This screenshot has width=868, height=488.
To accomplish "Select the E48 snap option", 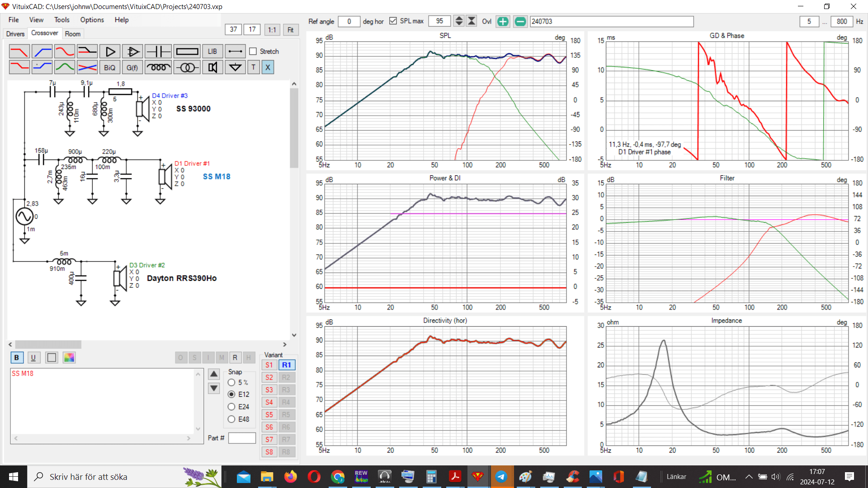I will (231, 419).
